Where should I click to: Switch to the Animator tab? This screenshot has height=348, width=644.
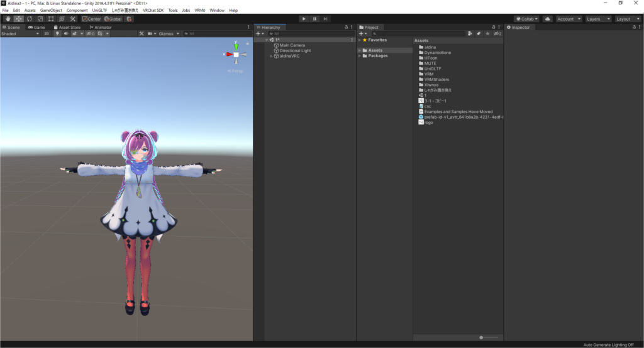click(x=101, y=28)
